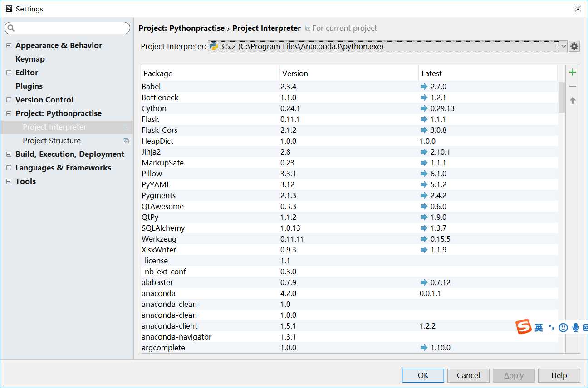Click the copy icon beside Project Structure
The height and width of the screenshot is (388, 588).
point(126,141)
